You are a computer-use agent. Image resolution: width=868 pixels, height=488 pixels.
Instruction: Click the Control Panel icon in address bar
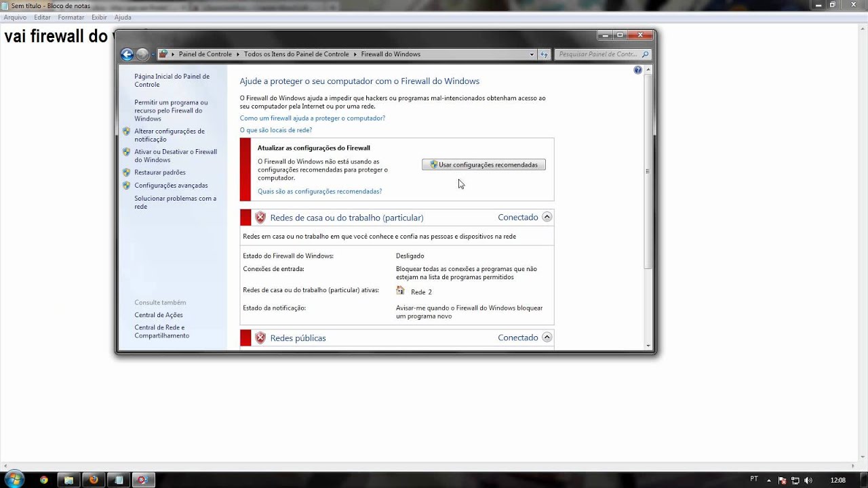pos(163,54)
